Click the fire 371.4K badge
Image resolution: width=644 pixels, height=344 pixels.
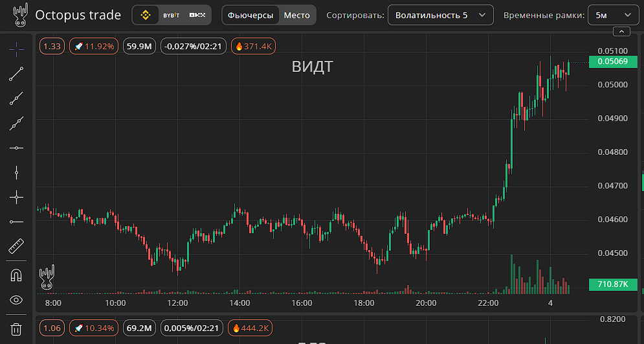254,47
